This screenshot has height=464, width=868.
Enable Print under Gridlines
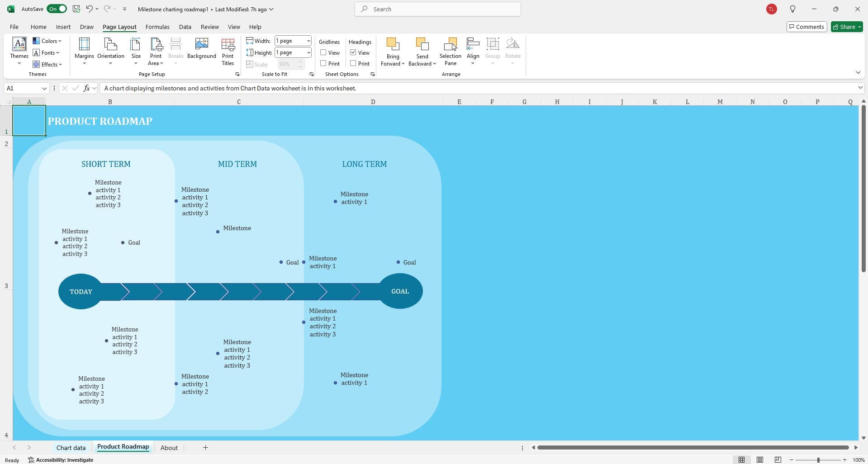323,63
